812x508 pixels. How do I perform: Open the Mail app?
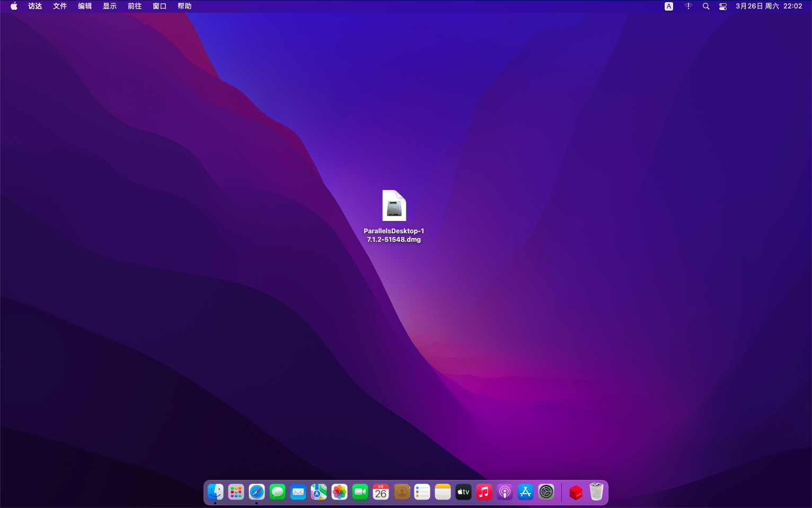pyautogui.click(x=298, y=492)
